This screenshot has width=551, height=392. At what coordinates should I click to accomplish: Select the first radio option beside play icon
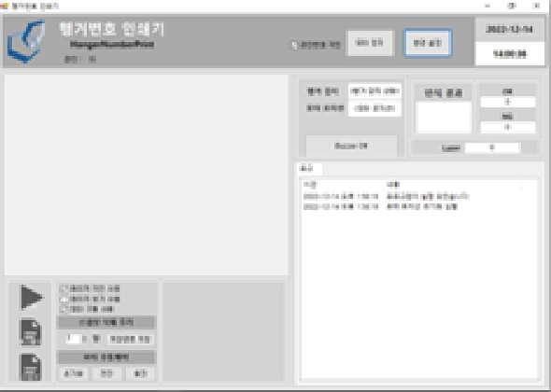64,288
